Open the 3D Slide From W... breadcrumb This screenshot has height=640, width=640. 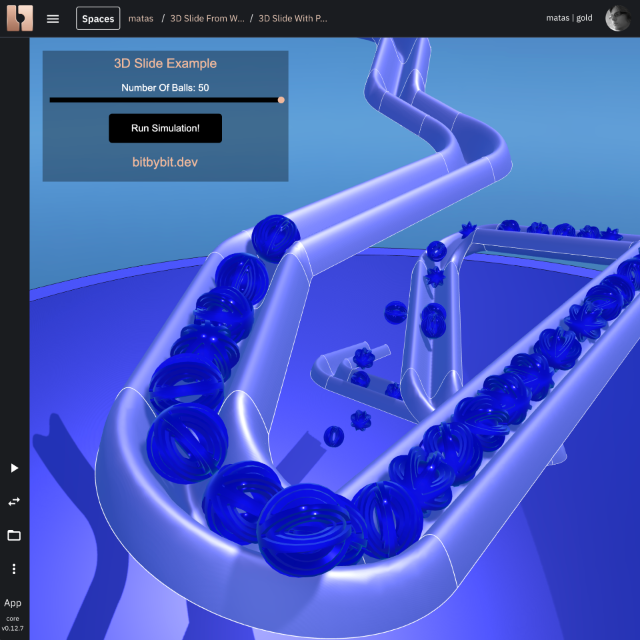(x=207, y=18)
